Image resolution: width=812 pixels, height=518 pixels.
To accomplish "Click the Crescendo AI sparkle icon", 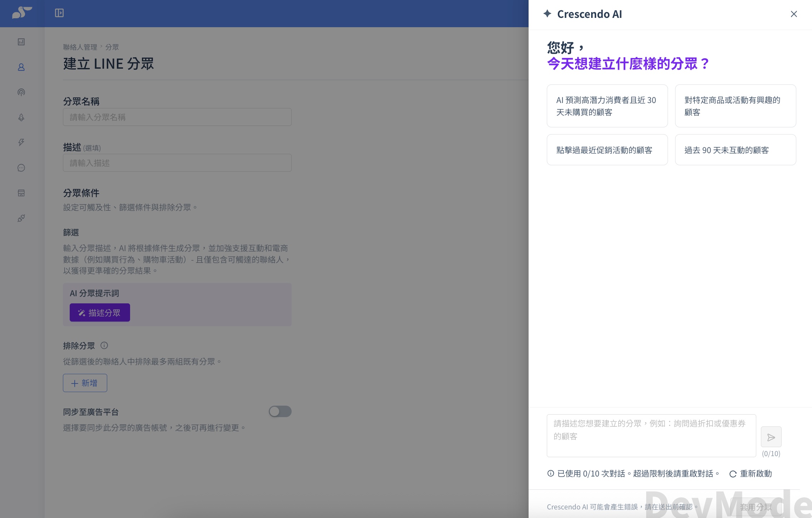I will (x=547, y=14).
